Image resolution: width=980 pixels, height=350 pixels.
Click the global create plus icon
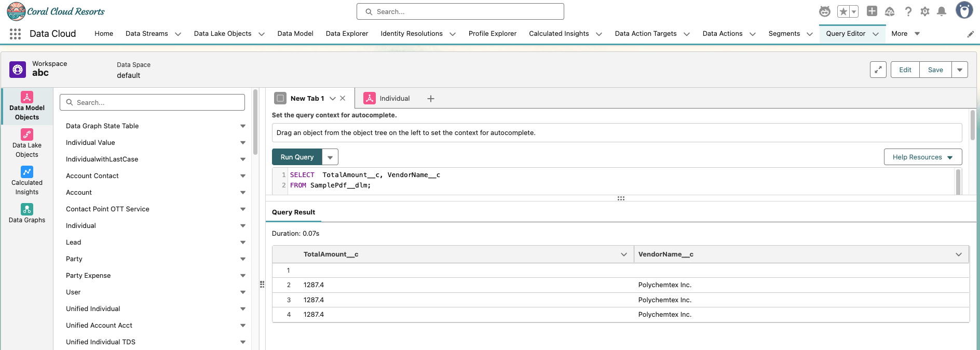872,11
